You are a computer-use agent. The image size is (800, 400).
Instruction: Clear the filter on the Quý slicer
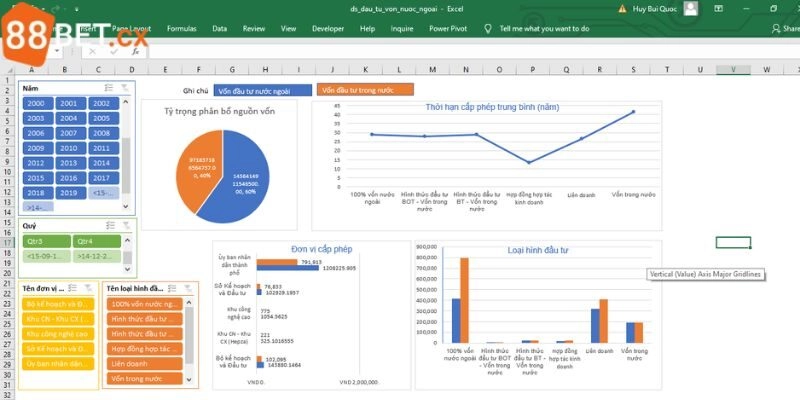click(x=124, y=226)
